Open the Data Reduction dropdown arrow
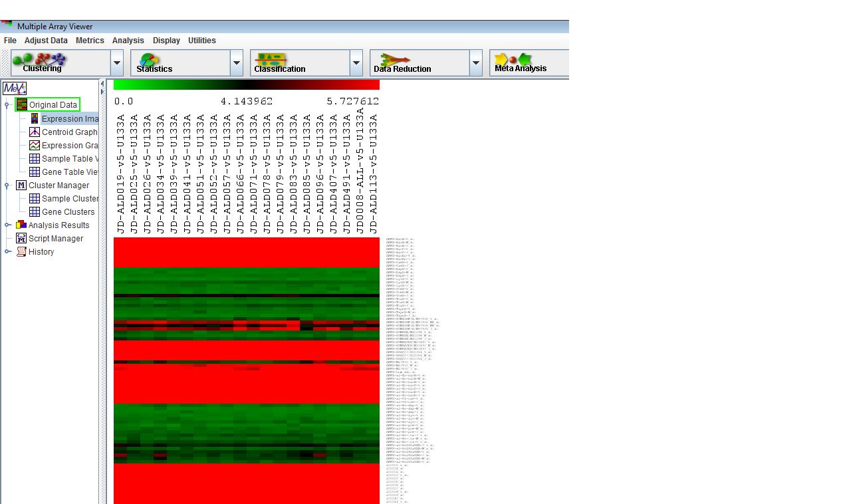This screenshot has width=843, height=504. pyautogui.click(x=476, y=64)
